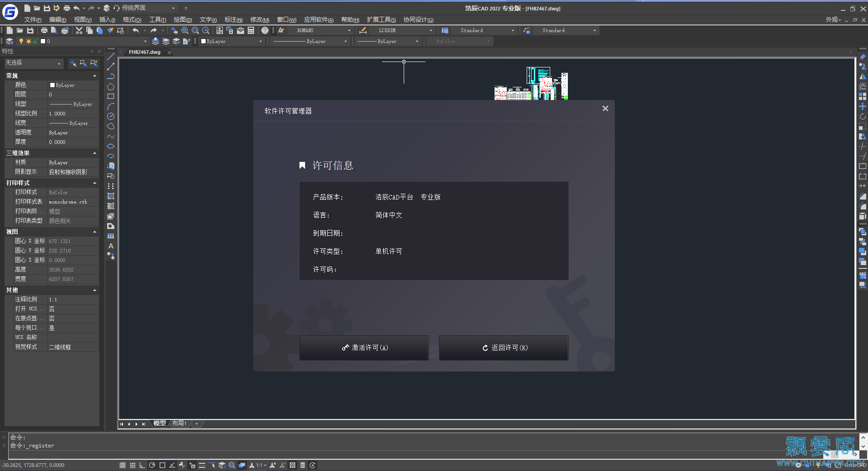
Task: Toggle Object Snap Tracking in status bar
Action: click(x=172, y=465)
